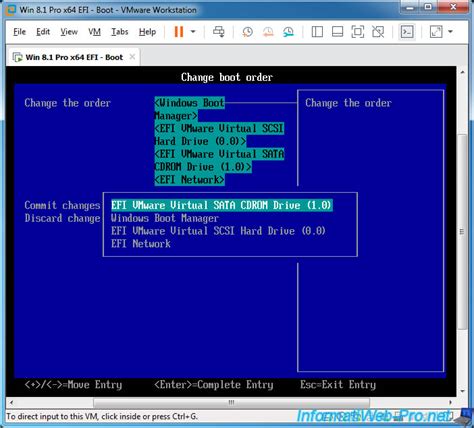Minimize the VMware Workstation window
Screen dimensions: 474x428
point(411,7)
